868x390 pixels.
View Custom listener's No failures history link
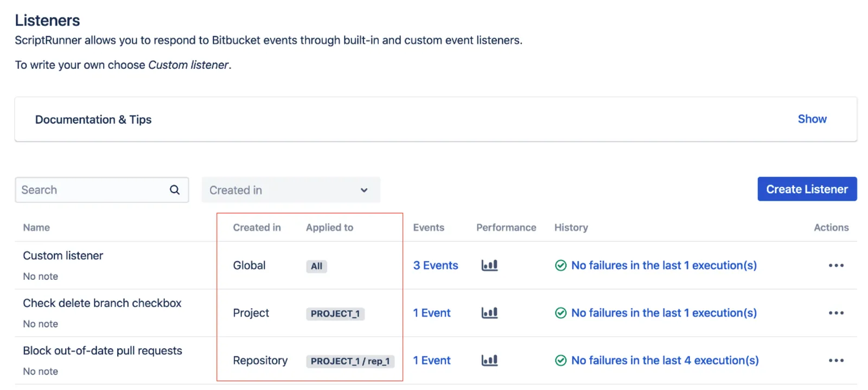pos(664,265)
